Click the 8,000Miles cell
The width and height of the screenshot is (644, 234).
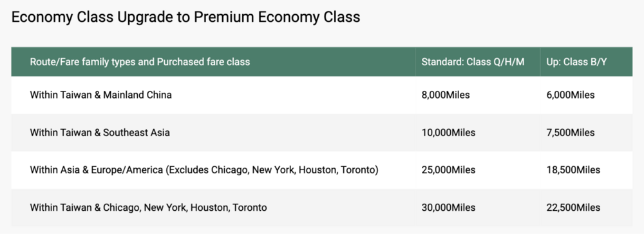(446, 95)
